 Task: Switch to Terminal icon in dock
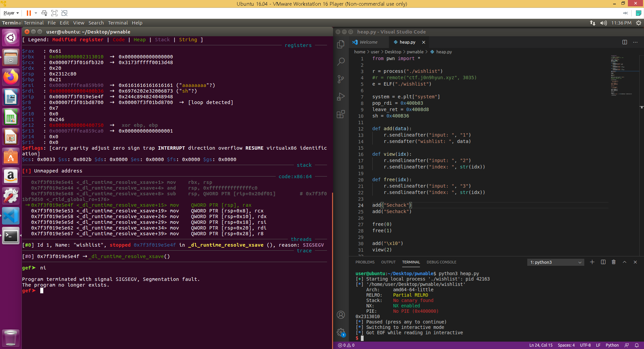11,236
